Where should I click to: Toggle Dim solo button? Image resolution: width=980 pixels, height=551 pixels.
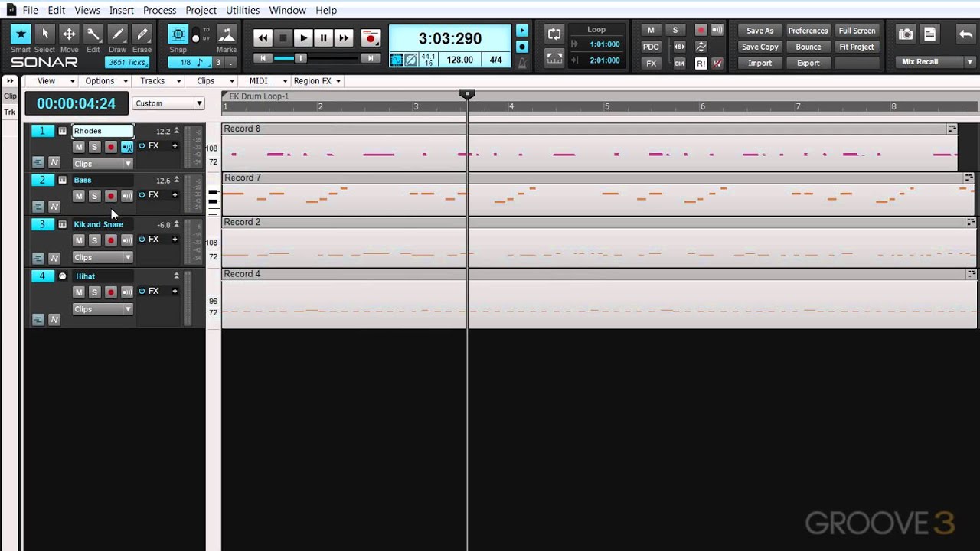679,64
